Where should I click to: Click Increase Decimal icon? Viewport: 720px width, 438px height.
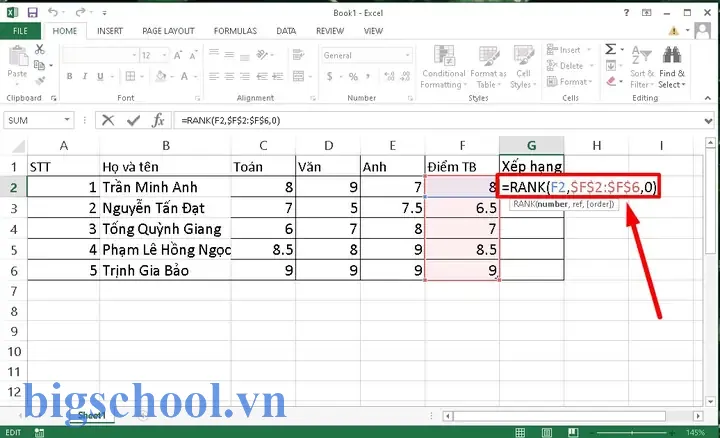[x=389, y=76]
